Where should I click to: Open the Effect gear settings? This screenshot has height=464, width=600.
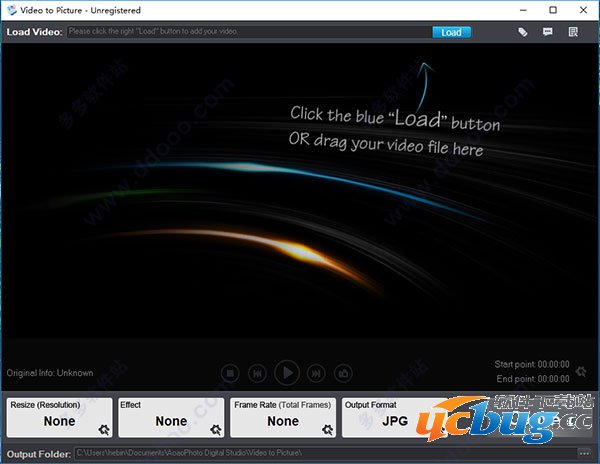click(x=215, y=430)
